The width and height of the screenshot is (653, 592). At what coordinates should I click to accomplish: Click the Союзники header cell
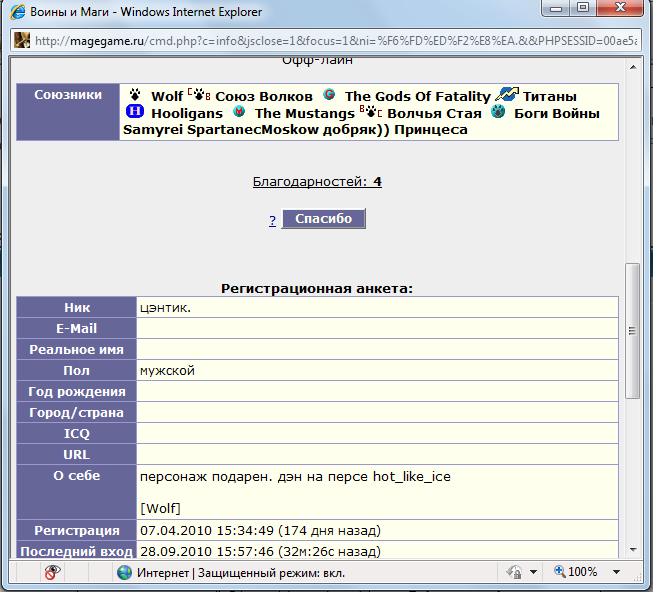(x=68, y=112)
